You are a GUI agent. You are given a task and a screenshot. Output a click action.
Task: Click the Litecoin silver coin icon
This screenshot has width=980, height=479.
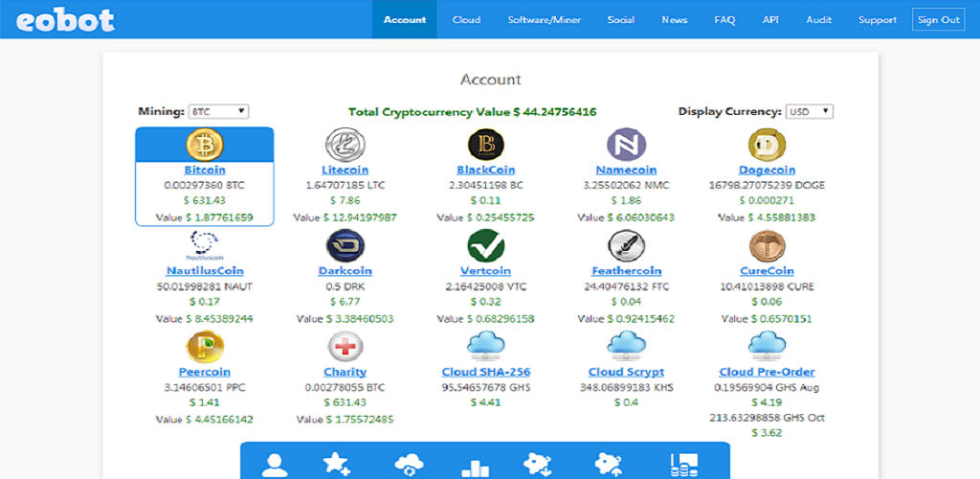pos(345,145)
